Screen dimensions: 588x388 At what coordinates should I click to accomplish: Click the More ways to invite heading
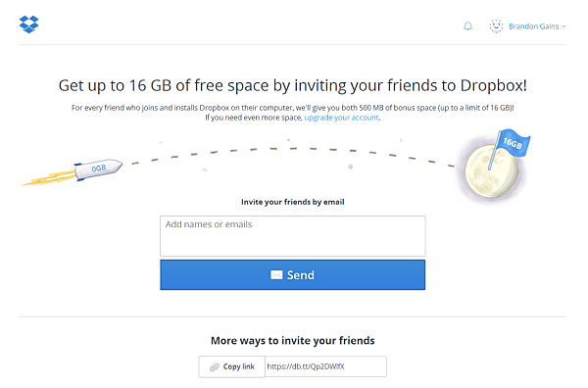292,340
